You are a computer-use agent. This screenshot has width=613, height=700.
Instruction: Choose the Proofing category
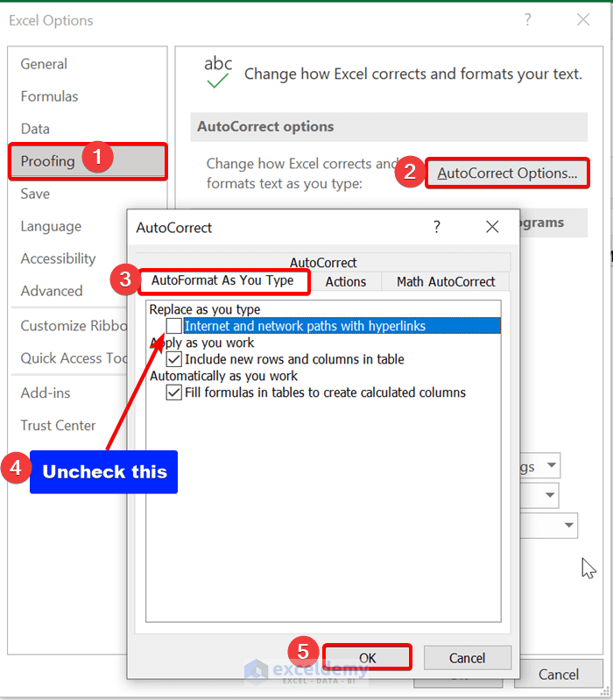pyautogui.click(x=88, y=161)
